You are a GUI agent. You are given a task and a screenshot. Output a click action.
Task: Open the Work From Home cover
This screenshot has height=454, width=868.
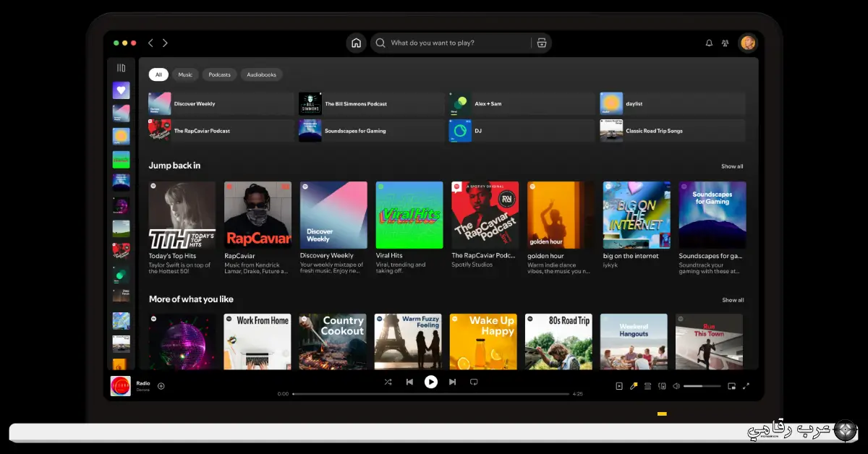point(258,341)
